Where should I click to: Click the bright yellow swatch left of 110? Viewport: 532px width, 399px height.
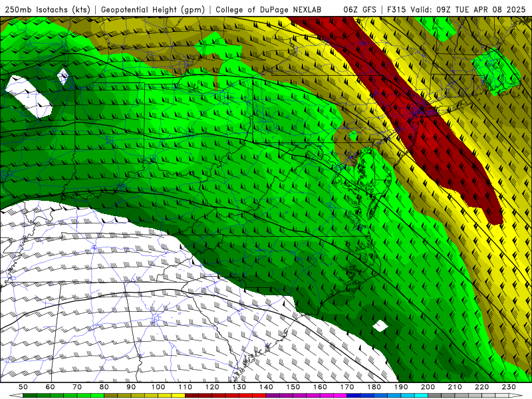[x=178, y=396]
